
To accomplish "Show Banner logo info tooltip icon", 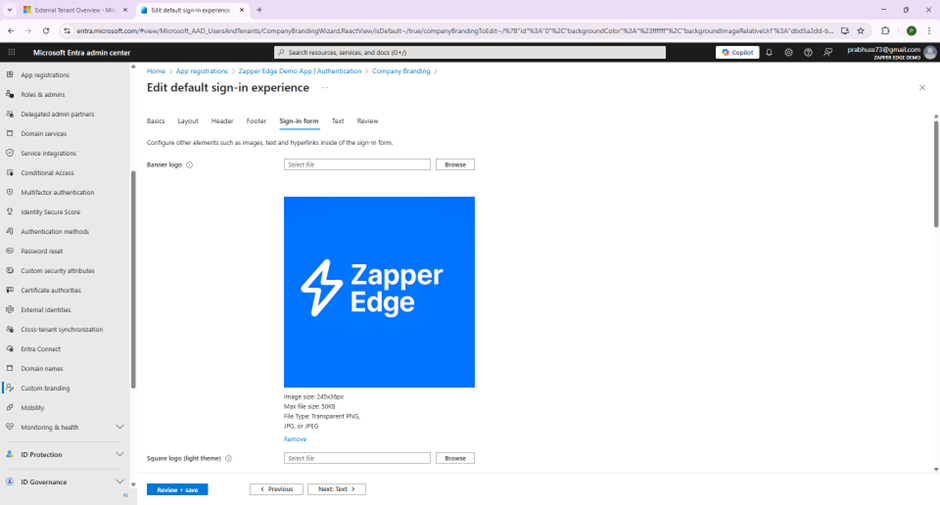I will coord(189,165).
